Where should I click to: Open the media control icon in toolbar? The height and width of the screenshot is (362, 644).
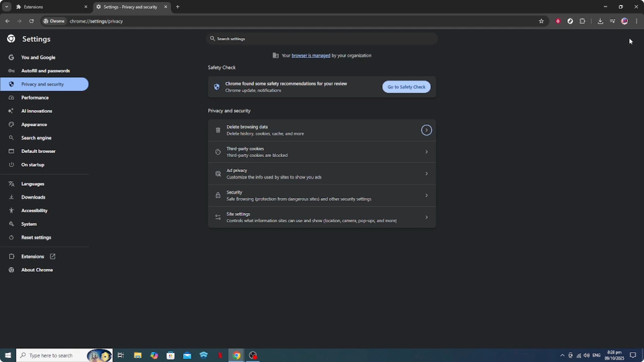(x=612, y=21)
